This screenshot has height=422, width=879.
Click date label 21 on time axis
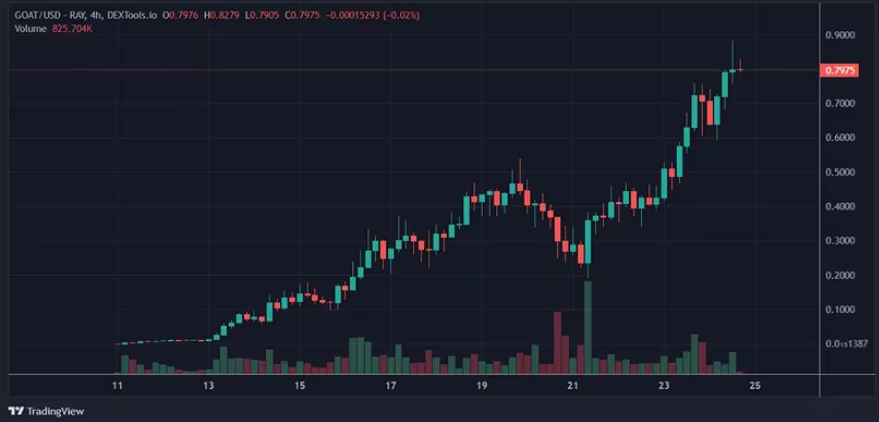click(x=572, y=386)
